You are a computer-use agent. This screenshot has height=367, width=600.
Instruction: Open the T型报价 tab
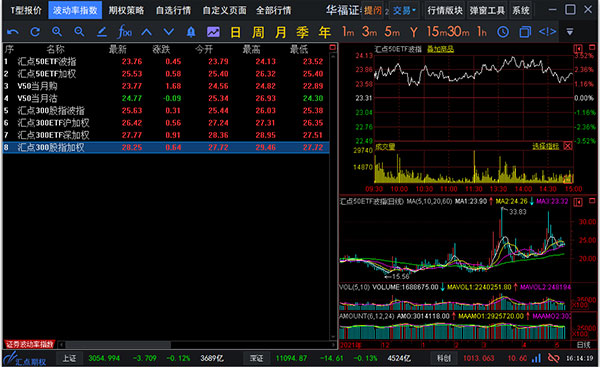[x=25, y=10]
